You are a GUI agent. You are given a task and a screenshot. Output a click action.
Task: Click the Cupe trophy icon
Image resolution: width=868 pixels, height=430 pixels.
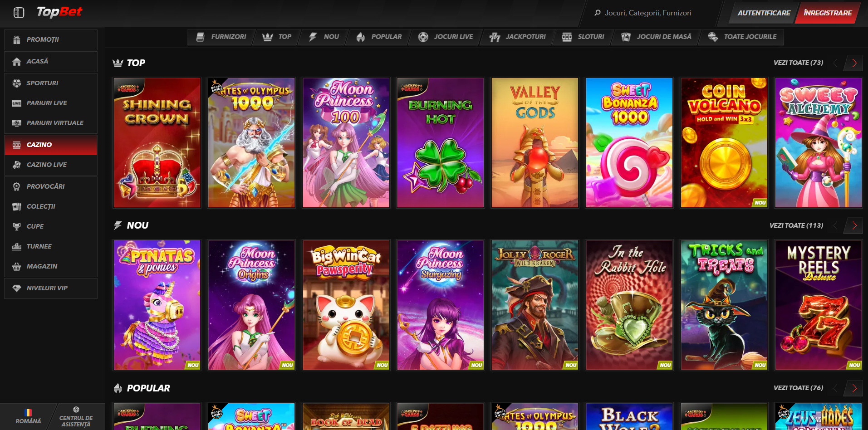(17, 227)
